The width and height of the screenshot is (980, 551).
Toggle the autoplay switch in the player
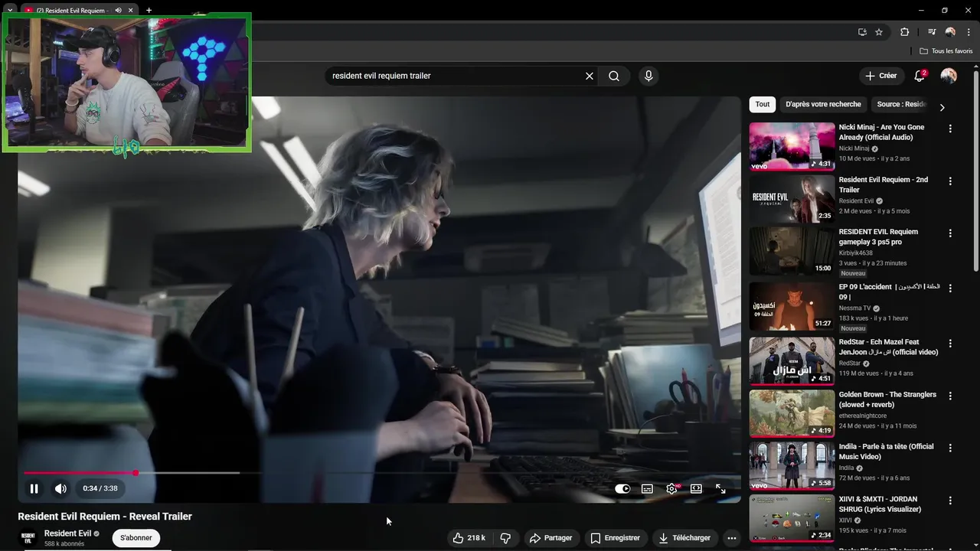point(622,488)
